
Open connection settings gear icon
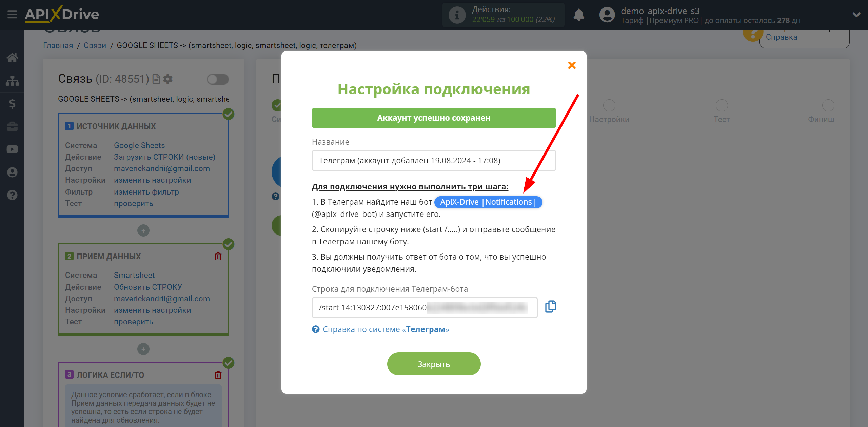tap(168, 79)
